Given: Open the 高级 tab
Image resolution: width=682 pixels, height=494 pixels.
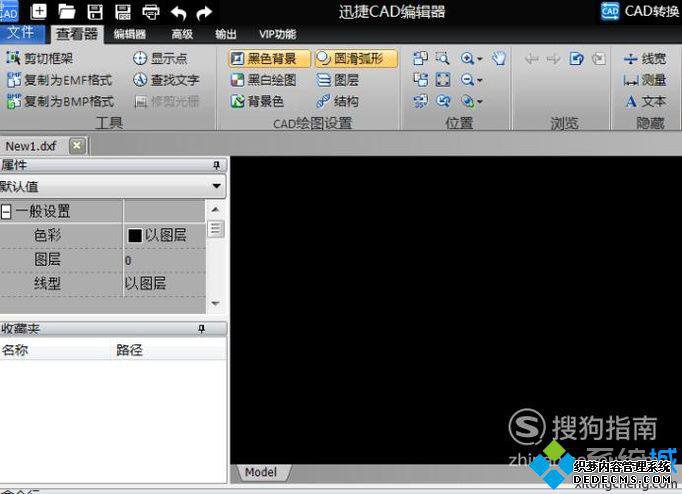Looking at the screenshot, I should (x=182, y=34).
